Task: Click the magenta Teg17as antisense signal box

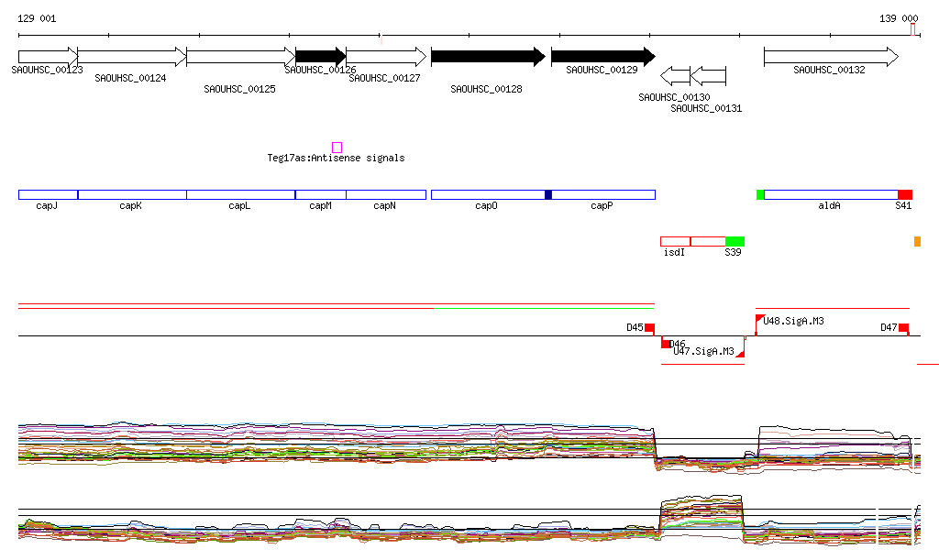Action: click(337, 148)
